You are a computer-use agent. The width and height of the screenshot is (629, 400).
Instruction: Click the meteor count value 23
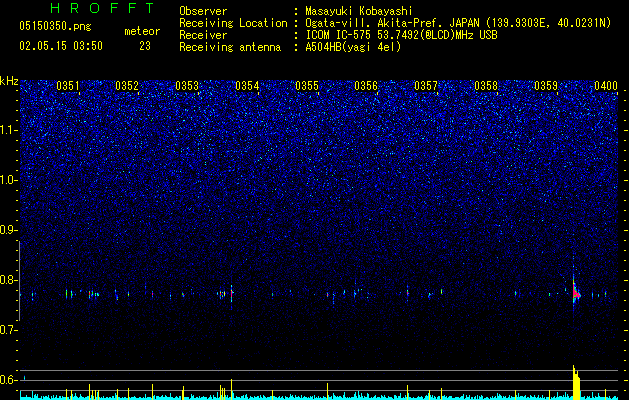click(x=145, y=46)
